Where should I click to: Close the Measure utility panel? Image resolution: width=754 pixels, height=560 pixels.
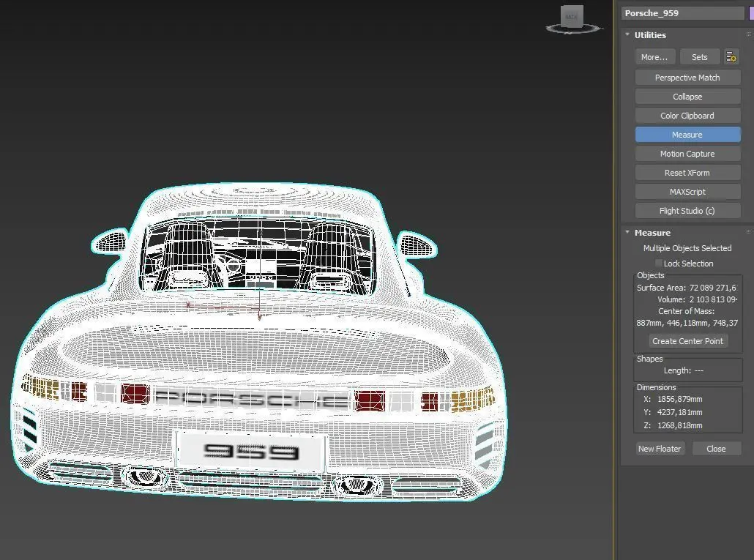716,449
